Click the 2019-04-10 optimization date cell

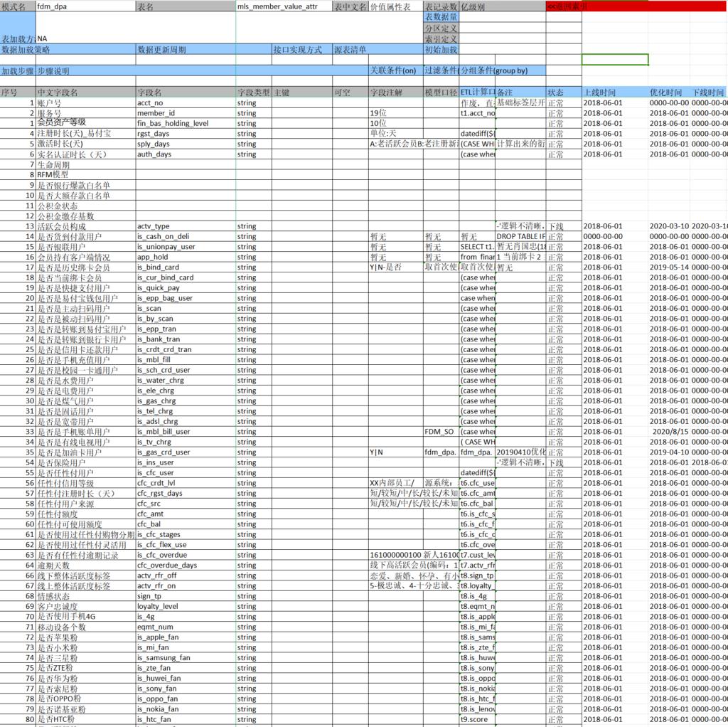tap(669, 452)
